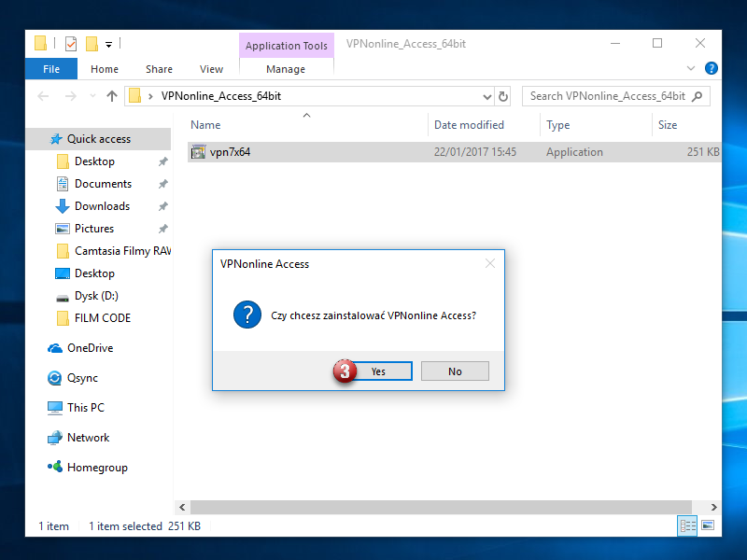Click No in VPNonline Access dialog

point(455,371)
